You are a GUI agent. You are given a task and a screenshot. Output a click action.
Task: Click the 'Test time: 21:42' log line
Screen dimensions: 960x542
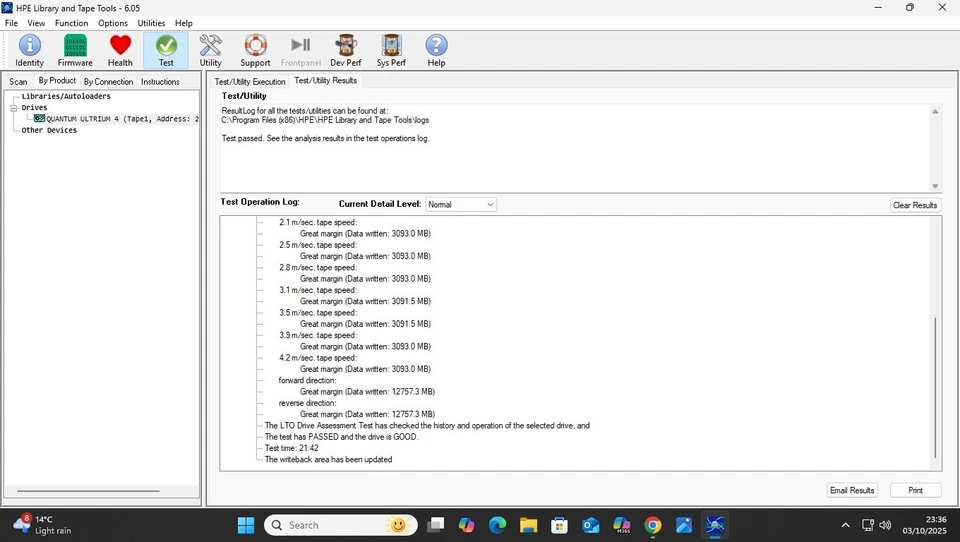(291, 448)
